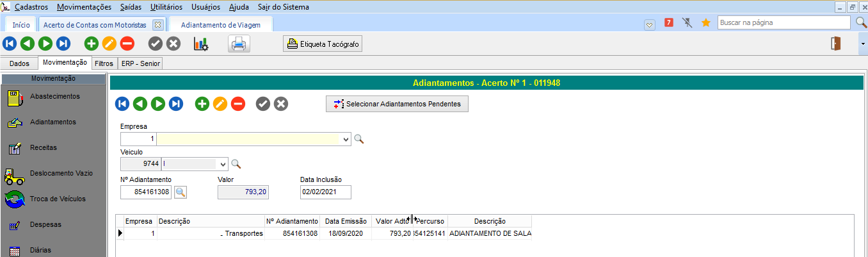Go to next adiantamento record
Image resolution: width=868 pixels, height=257 pixels.
[157, 104]
